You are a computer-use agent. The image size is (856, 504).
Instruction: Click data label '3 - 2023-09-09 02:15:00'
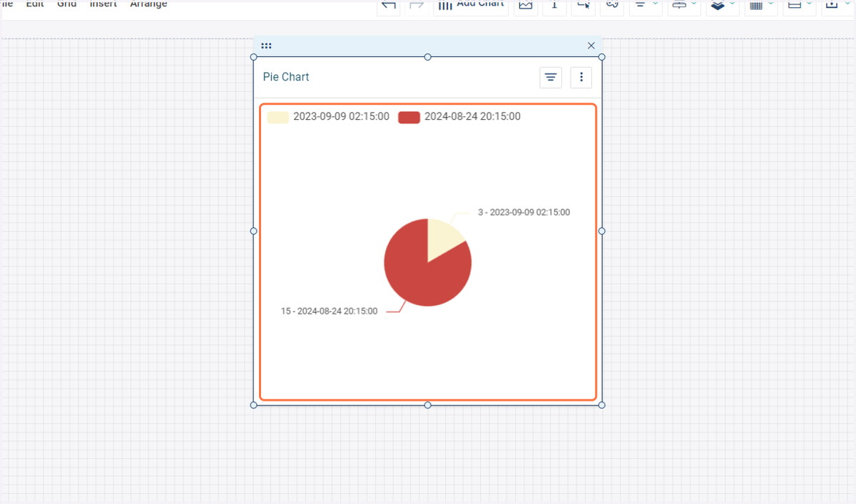(x=524, y=212)
